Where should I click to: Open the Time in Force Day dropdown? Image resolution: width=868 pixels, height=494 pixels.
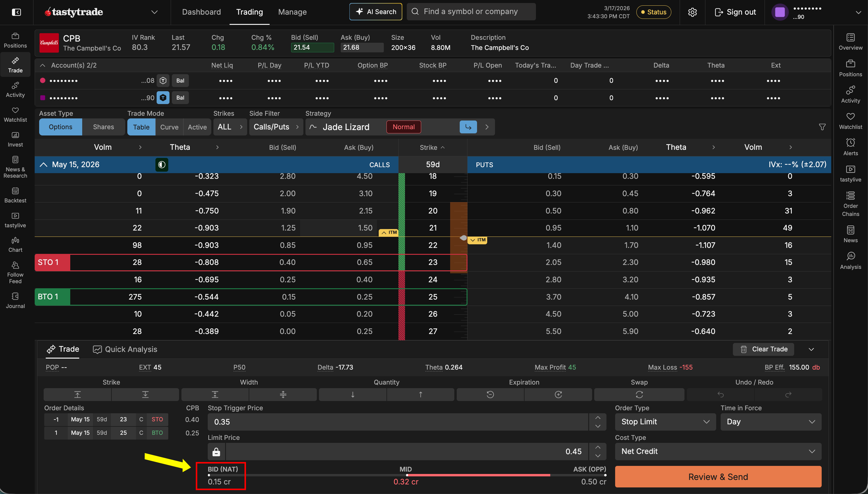(771, 422)
